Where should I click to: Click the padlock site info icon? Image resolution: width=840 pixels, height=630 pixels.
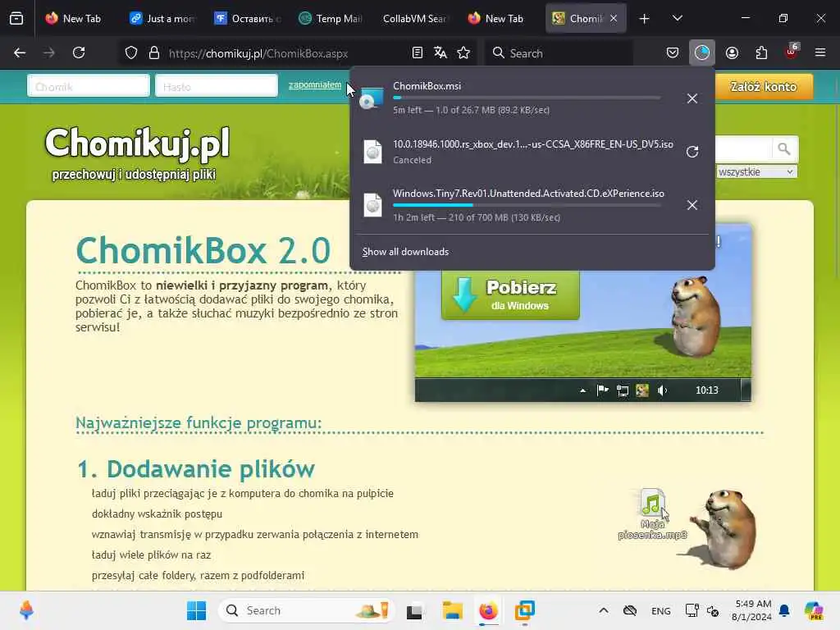coord(154,53)
